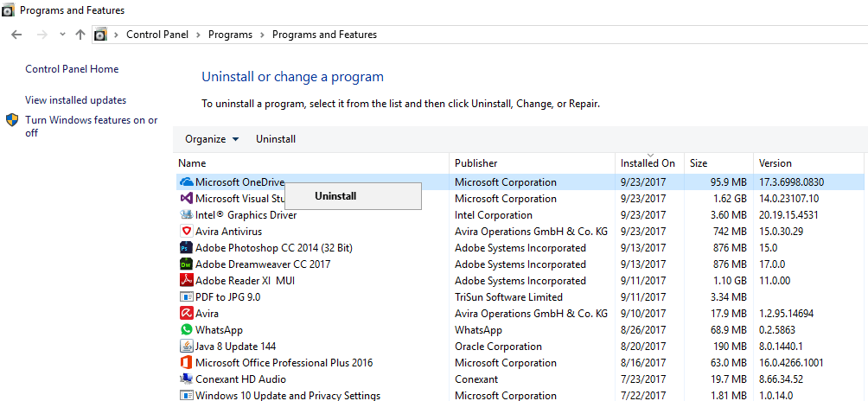The width and height of the screenshot is (868, 401).
Task: Select Windows 10 Update and Privacy Settings
Action: pyautogui.click(x=288, y=396)
